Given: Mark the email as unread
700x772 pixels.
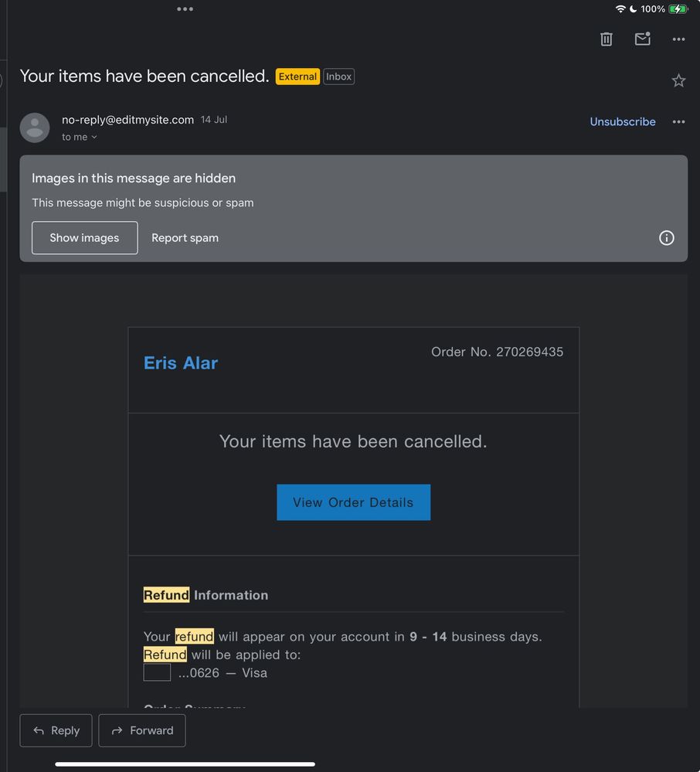Looking at the screenshot, I should (x=642, y=39).
